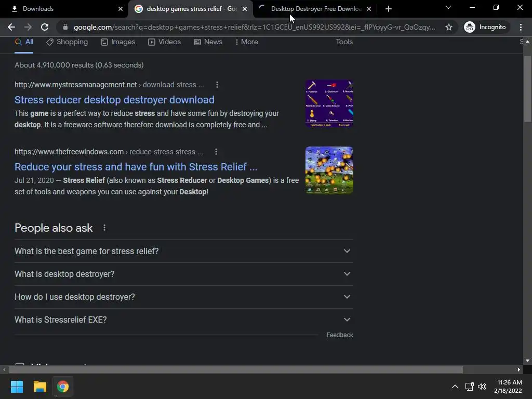Open options for mystressmanagement.net result
This screenshot has width=532, height=399.
point(217,85)
